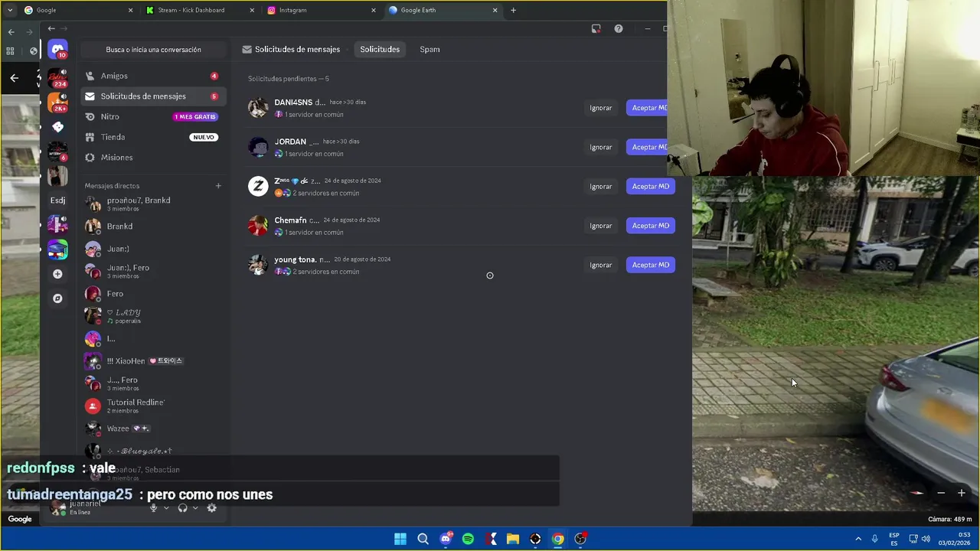Screen dimensions: 980x551
Task: Ignore the request from young tona.
Action: coord(601,265)
